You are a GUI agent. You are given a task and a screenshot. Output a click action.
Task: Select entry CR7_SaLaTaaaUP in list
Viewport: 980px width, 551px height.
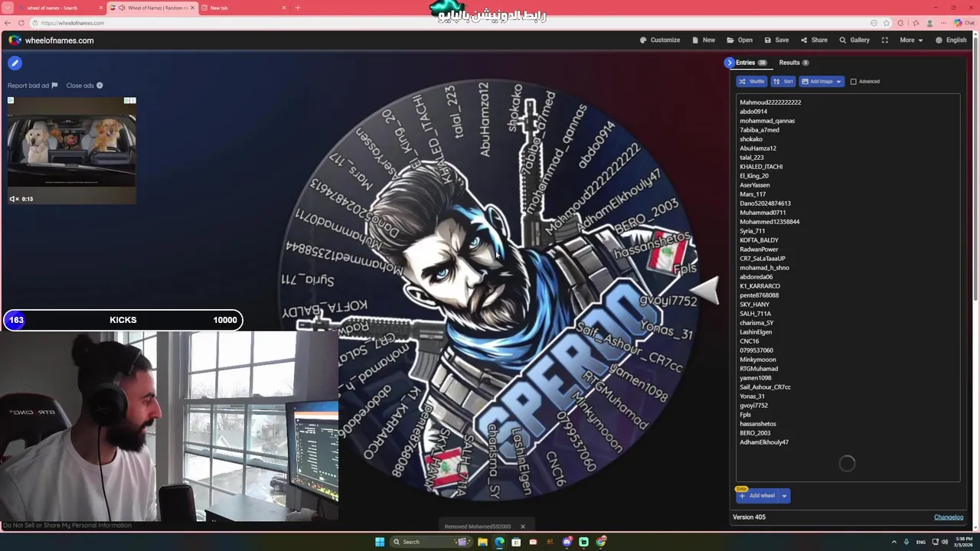point(763,259)
